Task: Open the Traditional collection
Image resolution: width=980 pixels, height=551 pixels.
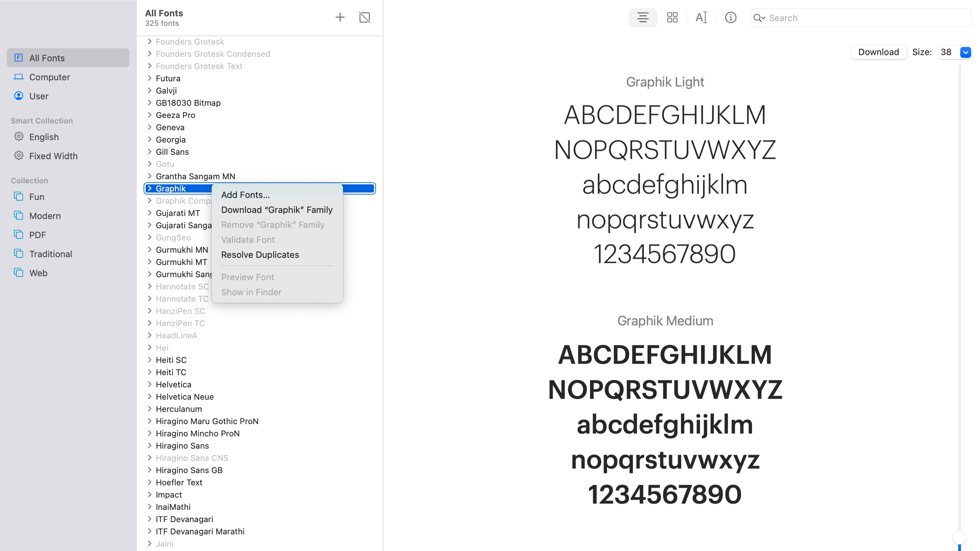Action: (x=68, y=254)
